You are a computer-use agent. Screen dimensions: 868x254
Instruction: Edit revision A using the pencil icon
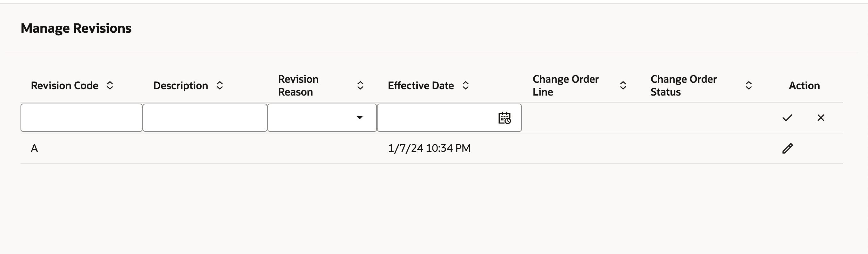(788, 148)
